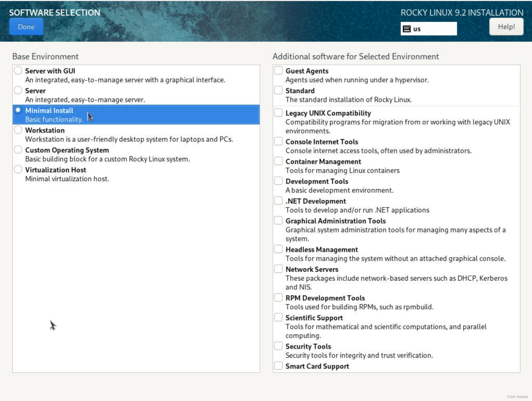Select the Server with GUI radio button

pyautogui.click(x=18, y=70)
